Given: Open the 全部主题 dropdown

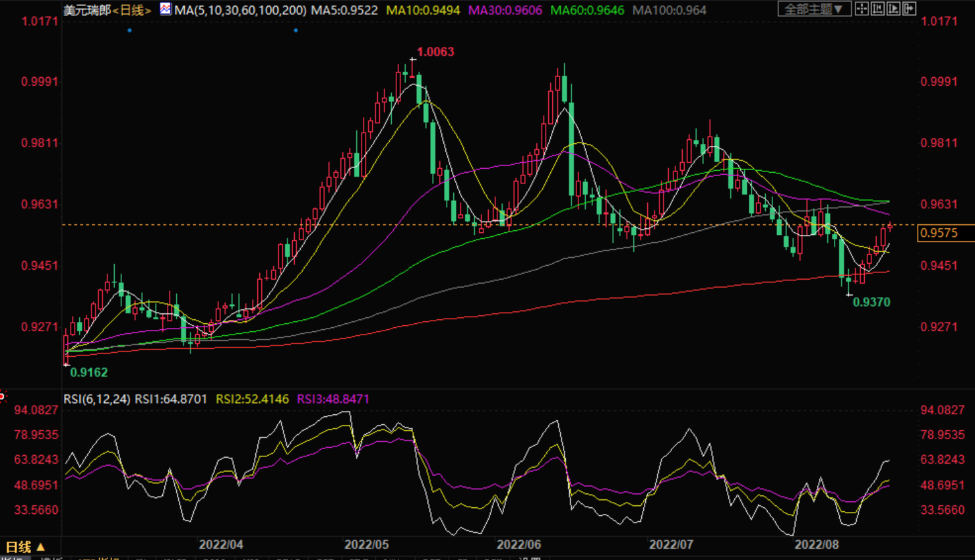Looking at the screenshot, I should [x=813, y=9].
